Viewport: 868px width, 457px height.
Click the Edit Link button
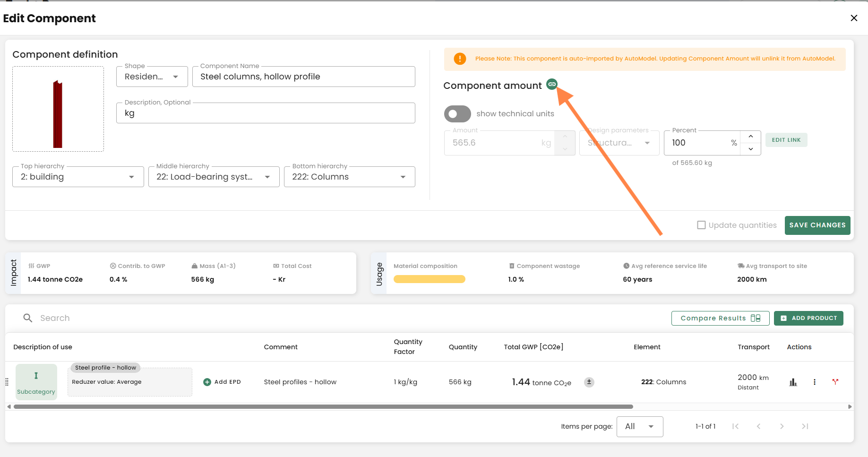click(786, 140)
